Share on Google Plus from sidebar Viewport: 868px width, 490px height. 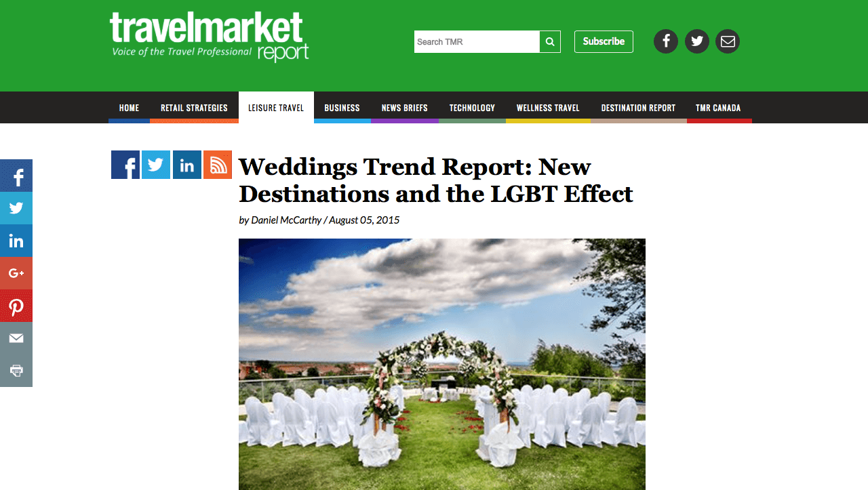coord(16,273)
